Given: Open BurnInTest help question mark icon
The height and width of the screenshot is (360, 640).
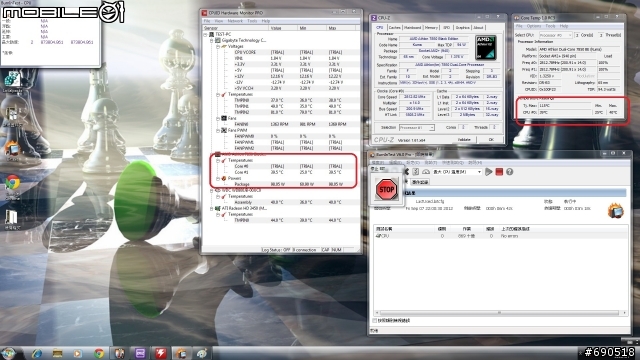Looking at the screenshot, I should [x=509, y=172].
